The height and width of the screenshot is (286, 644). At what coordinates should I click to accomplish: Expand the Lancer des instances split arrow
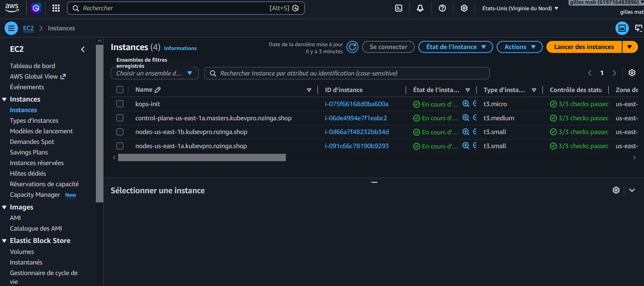630,47
